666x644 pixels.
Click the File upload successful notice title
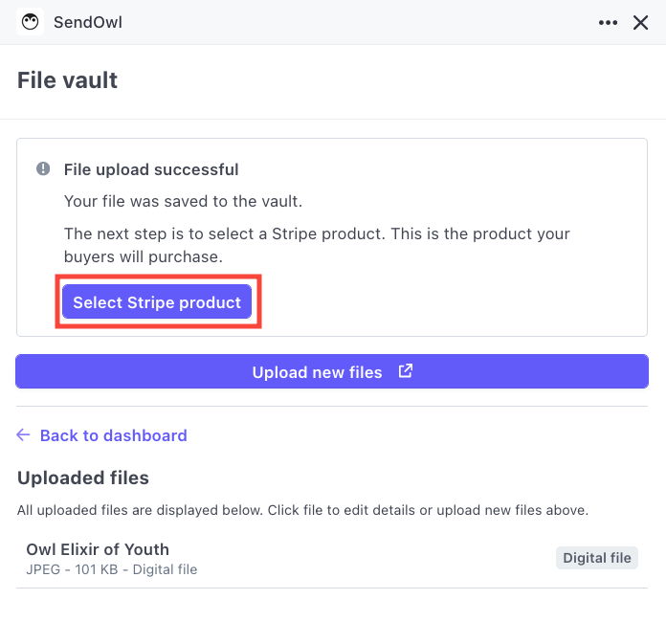[151, 169]
